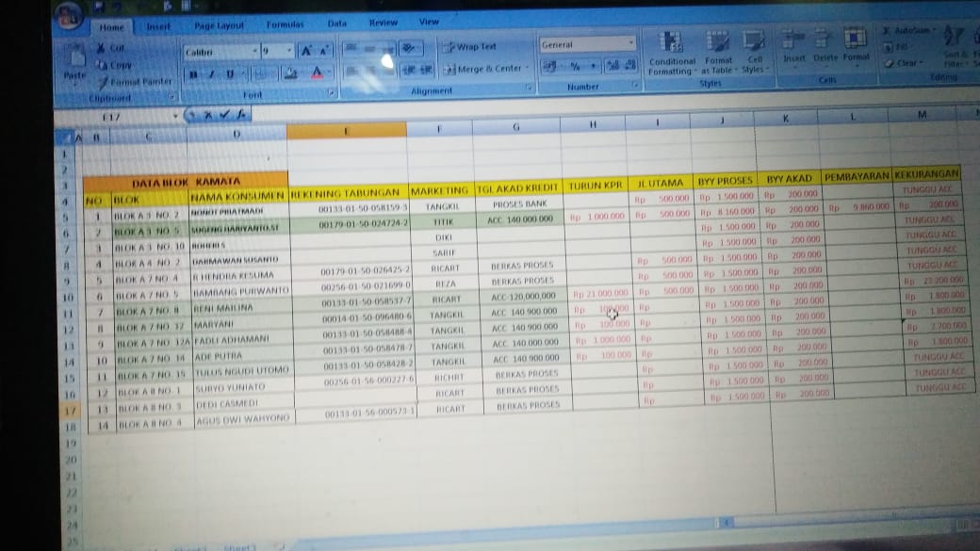Activate the Format Painter
This screenshot has height=551, width=980.
[x=134, y=81]
